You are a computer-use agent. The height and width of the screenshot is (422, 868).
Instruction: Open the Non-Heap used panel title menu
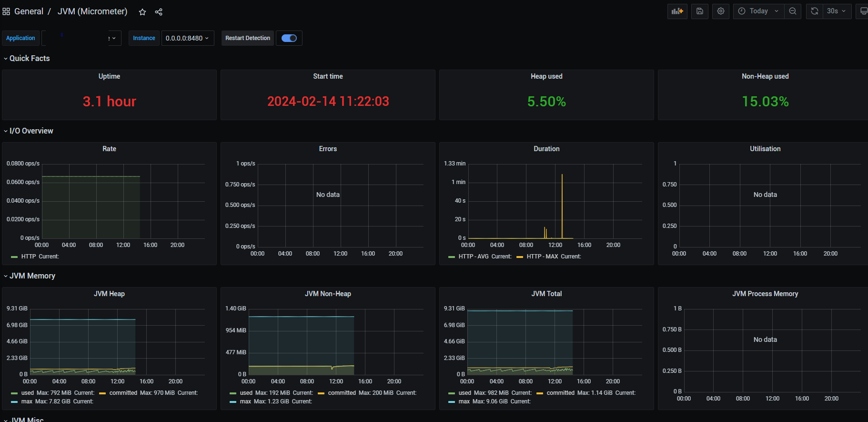(x=765, y=76)
